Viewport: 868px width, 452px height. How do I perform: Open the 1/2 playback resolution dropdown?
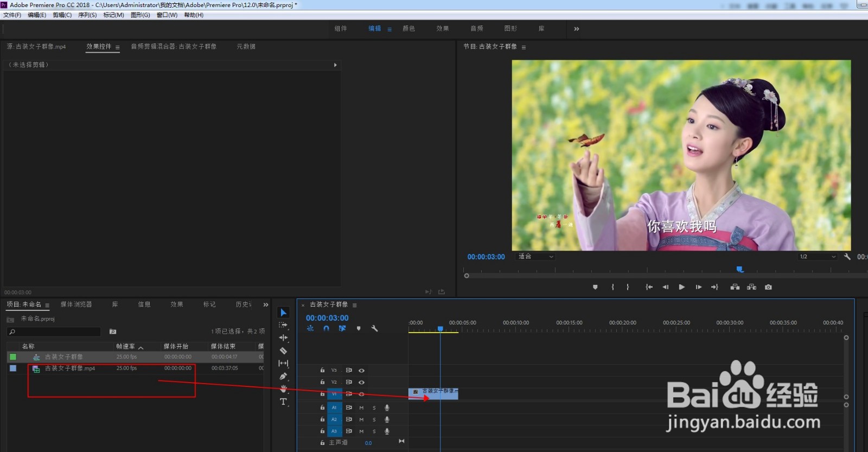[x=818, y=257]
